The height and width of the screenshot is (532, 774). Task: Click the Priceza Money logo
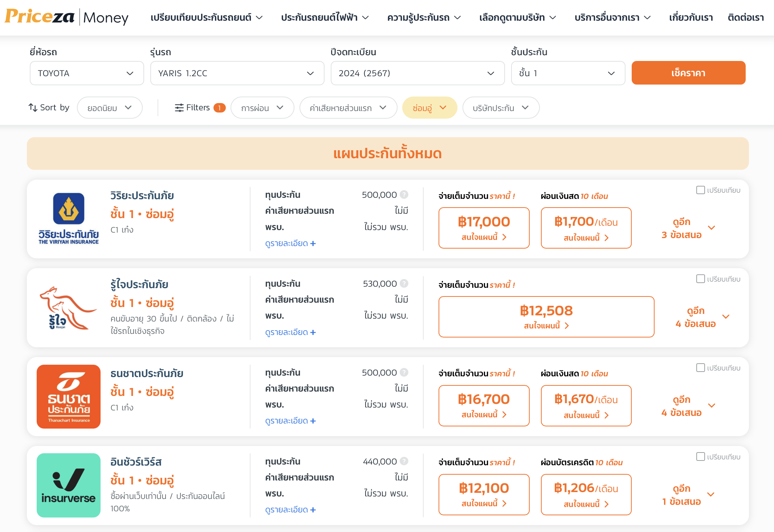66,17
